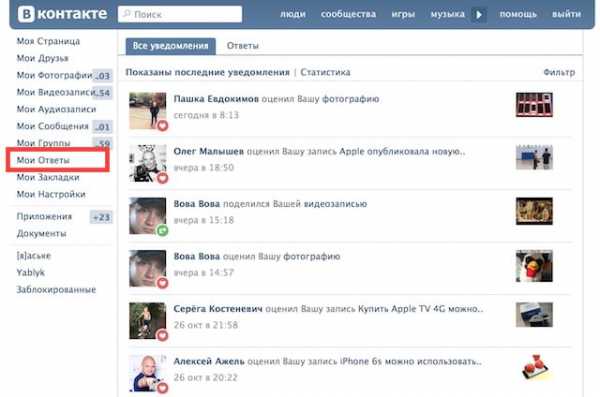Open photo thumbnail liked by Вова Вова
Image resolution: width=600 pixels, height=397 pixels.
[534, 266]
